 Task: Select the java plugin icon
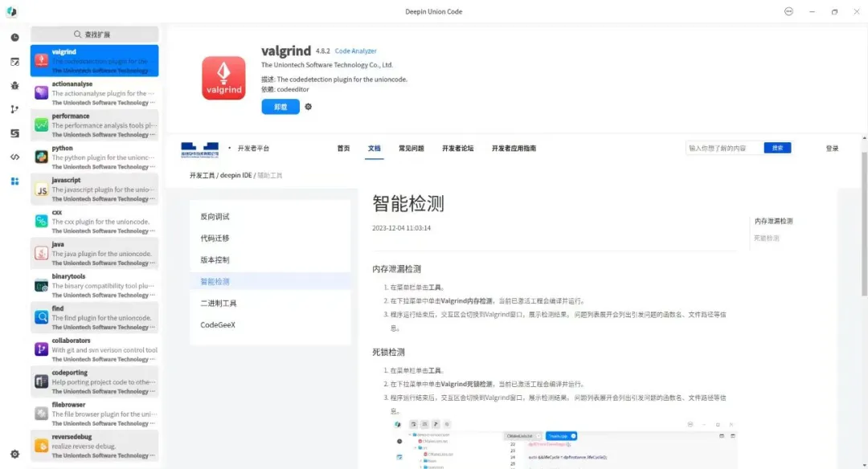coord(42,253)
